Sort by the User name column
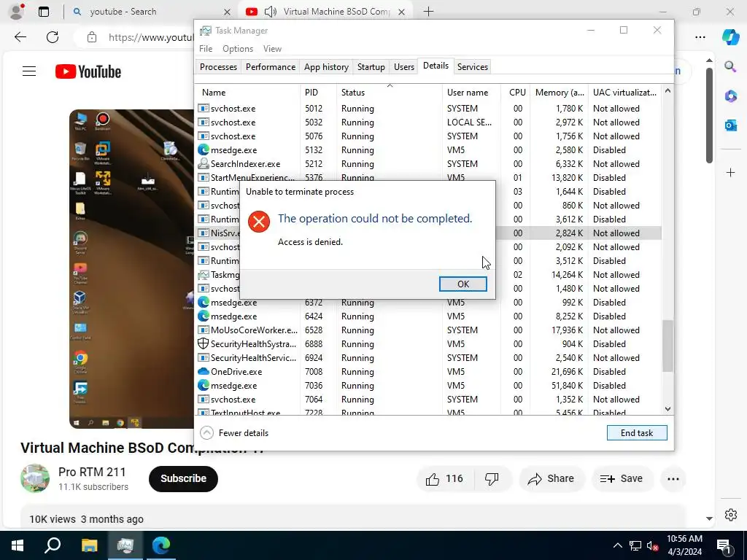 pyautogui.click(x=472, y=93)
